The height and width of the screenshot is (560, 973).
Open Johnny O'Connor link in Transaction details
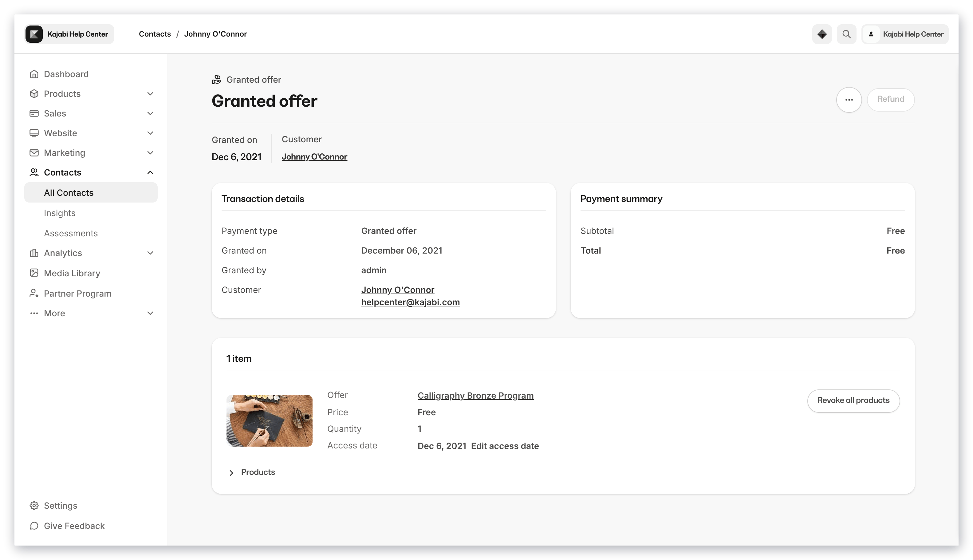[x=397, y=290]
